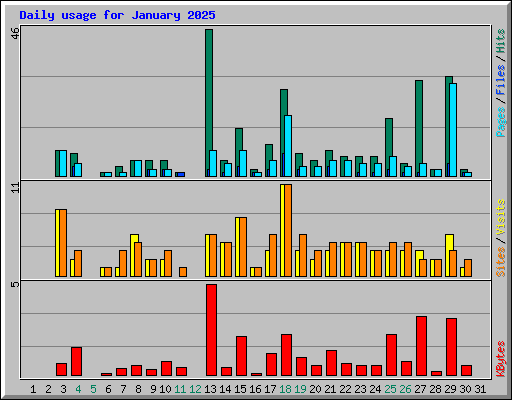The image size is (512, 400).
Task: Click the red KBytes bar for day 29
Action: [451, 347]
